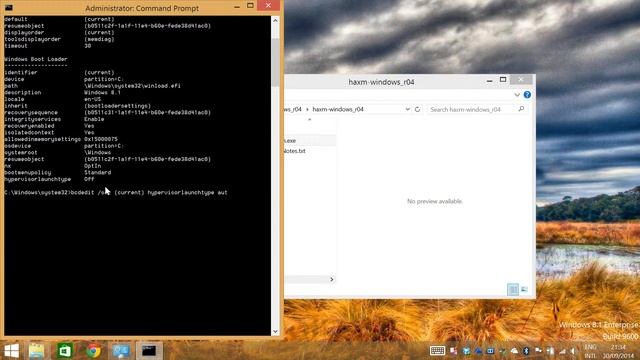Select the Command Prompt taskbar icon

click(149, 351)
